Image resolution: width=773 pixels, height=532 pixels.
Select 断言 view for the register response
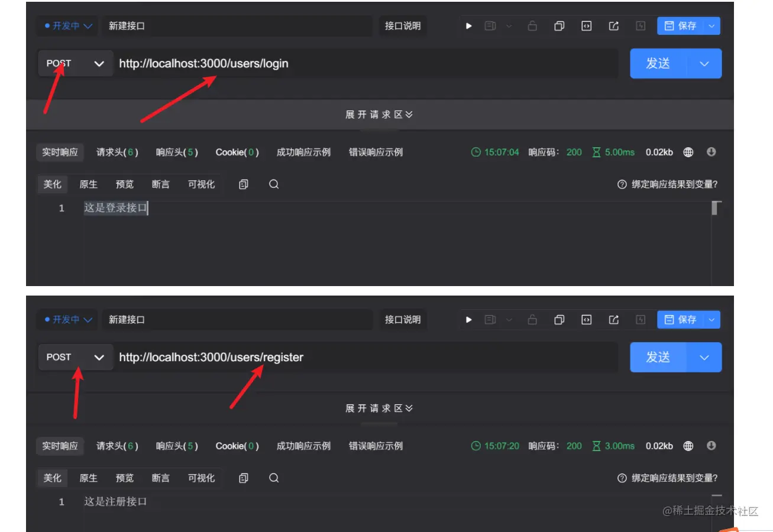coord(161,478)
